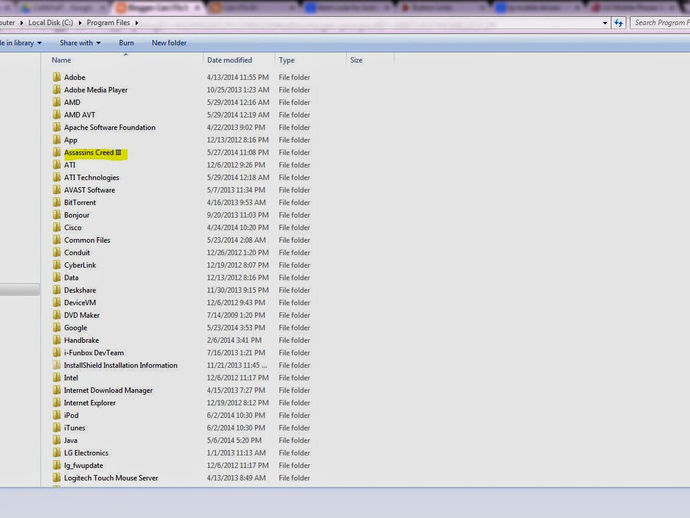Select ATI Technologies folder name
The image size is (690, 518).
92,178
